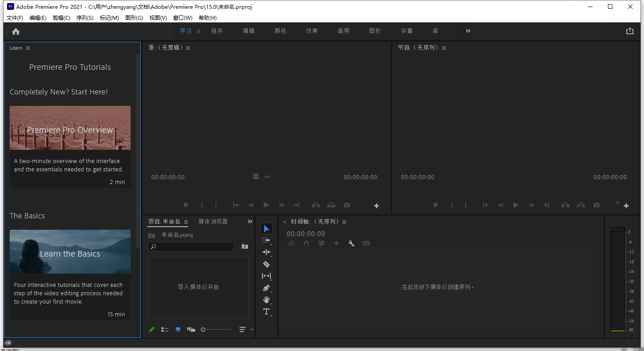This screenshot has height=351, width=644.
Task: Step forward one frame in Program monitor
Action: point(531,205)
